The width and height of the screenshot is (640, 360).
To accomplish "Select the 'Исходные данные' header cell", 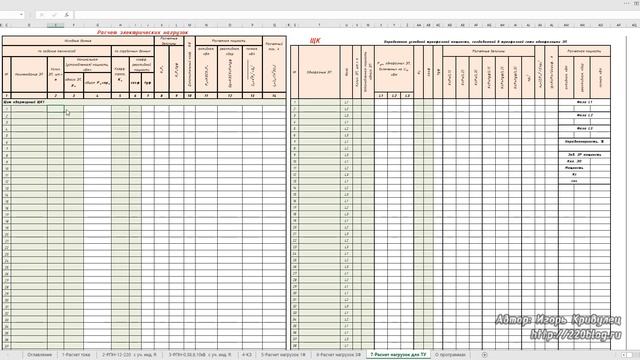I will (78, 41).
